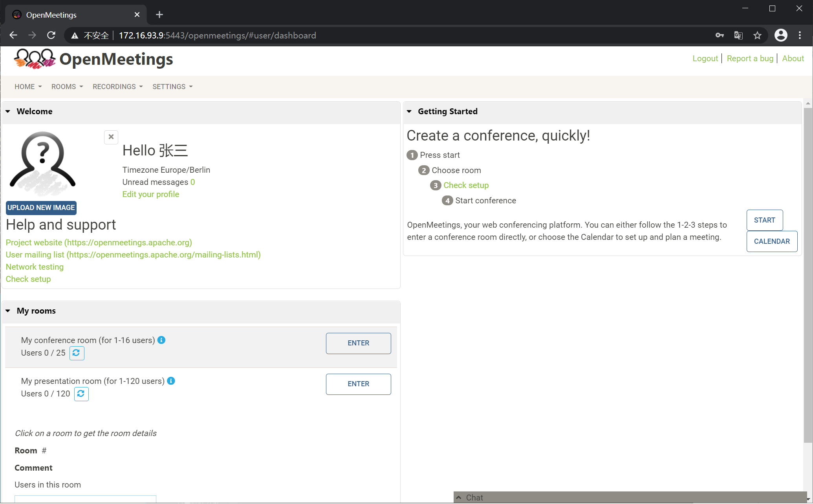This screenshot has width=813, height=504.
Task: Click the page vertical scrollbar
Action: [808, 275]
